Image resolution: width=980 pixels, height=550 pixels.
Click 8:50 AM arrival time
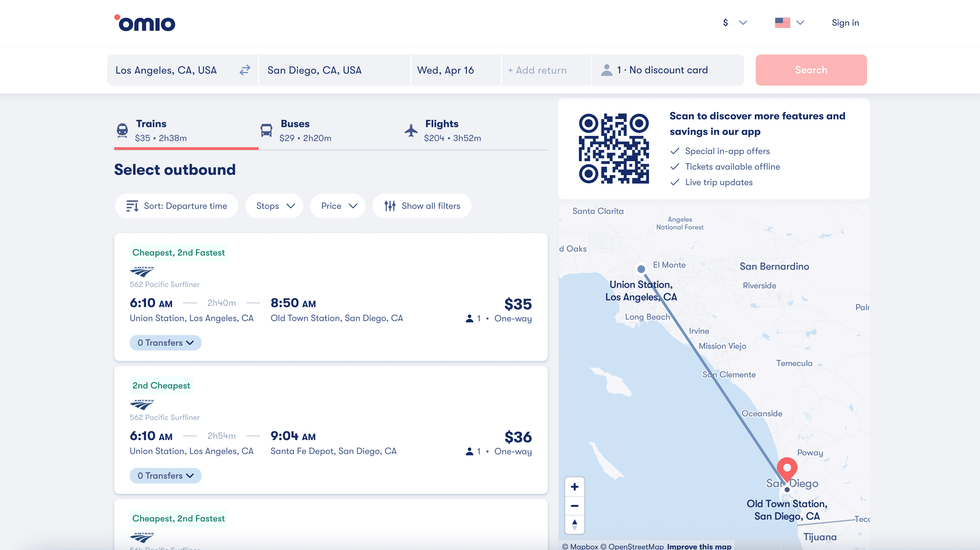pyautogui.click(x=293, y=303)
